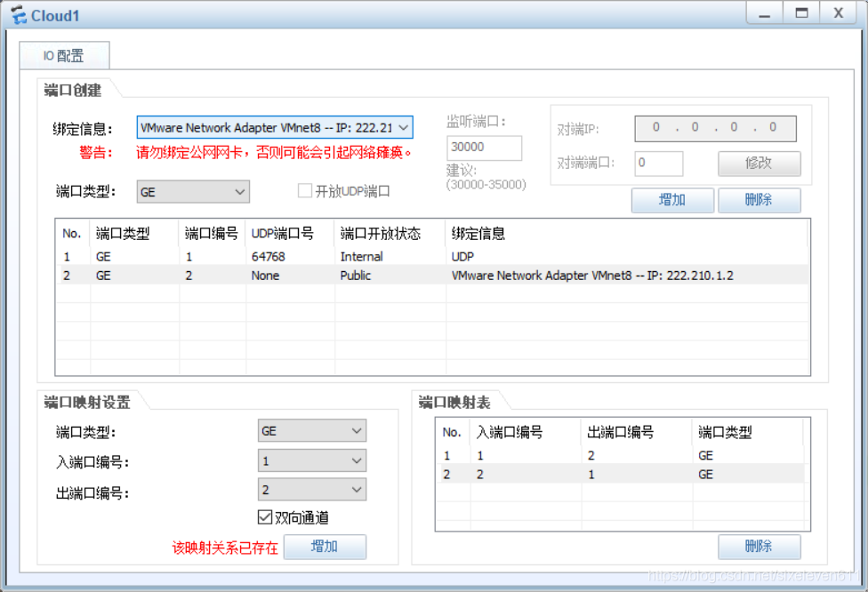Click 增加 button in 端口创建 section
Screen dimensions: 868x592
pos(672,200)
